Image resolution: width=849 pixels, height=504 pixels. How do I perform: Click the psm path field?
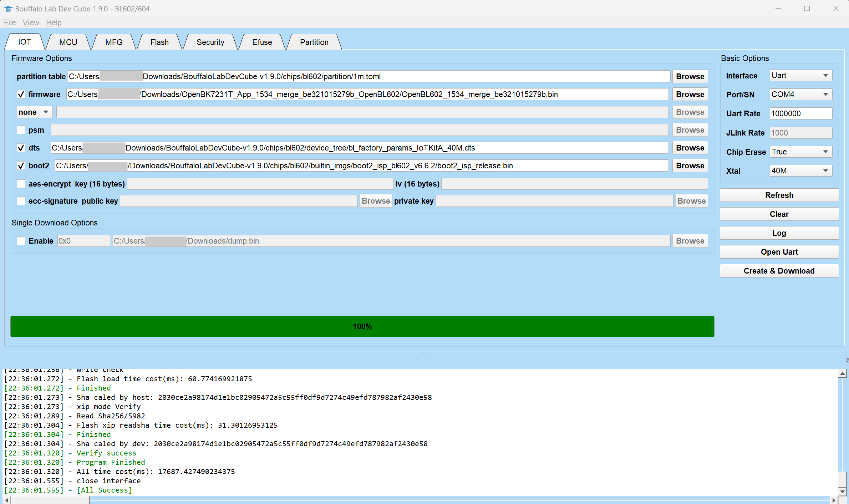(360, 130)
